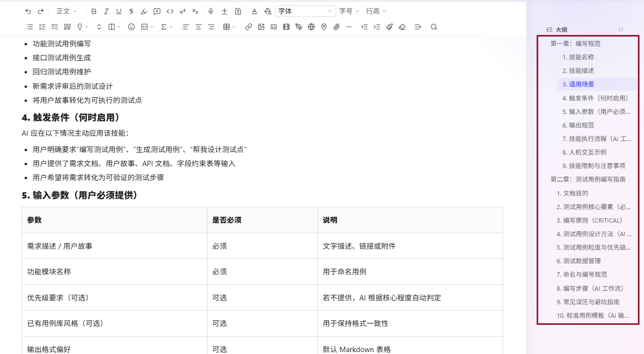Insert a checklist task list
This screenshot has width=644, height=354.
point(55,27)
